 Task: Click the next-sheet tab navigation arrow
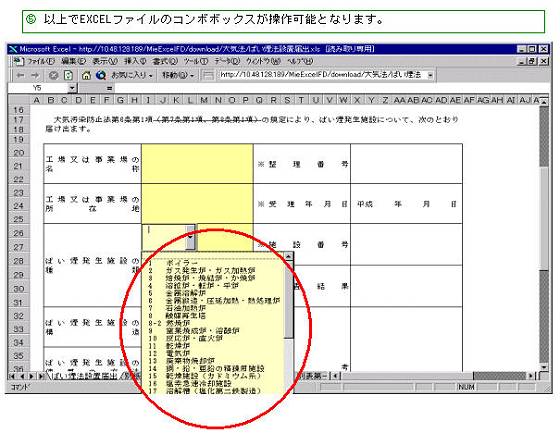[x=32, y=376]
